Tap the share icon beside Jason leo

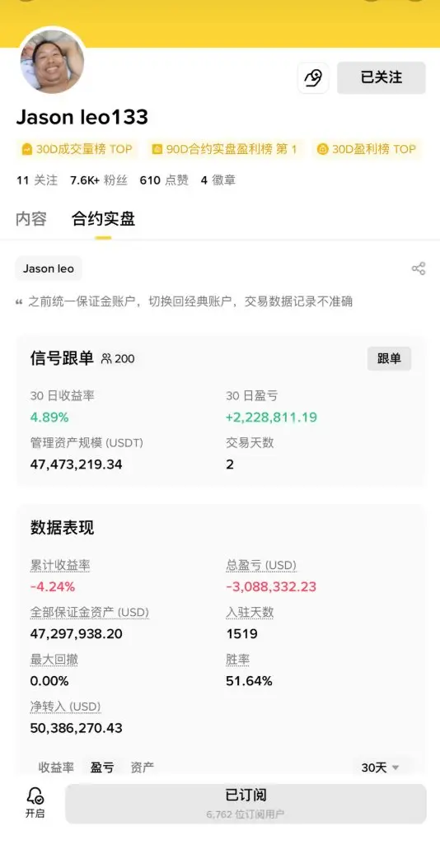coord(419,268)
